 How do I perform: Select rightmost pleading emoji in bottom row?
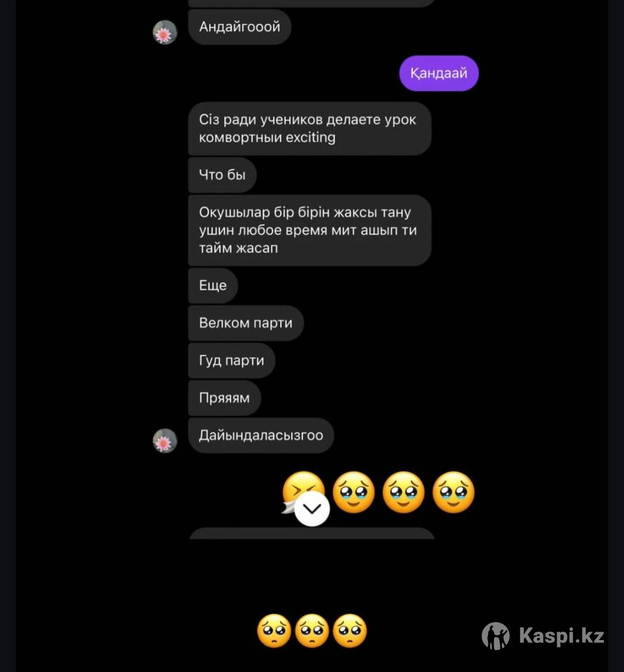click(x=350, y=631)
